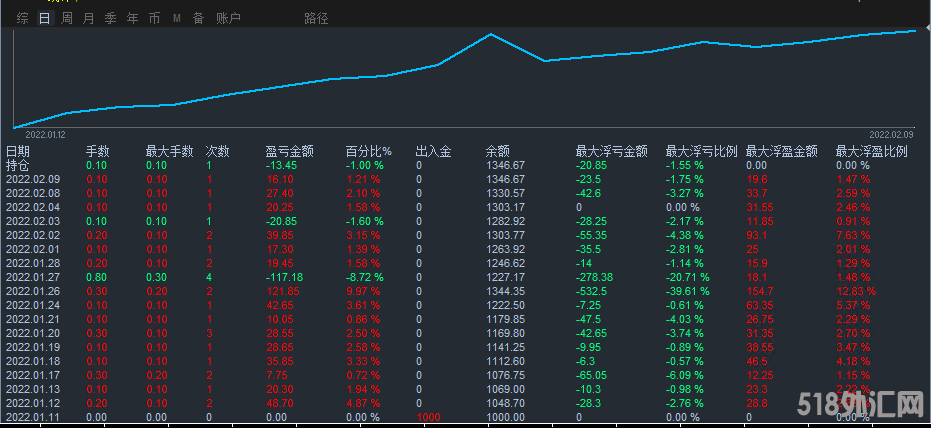Click the 2022.01.26 row date
The image size is (931, 428).
pyautogui.click(x=35, y=291)
